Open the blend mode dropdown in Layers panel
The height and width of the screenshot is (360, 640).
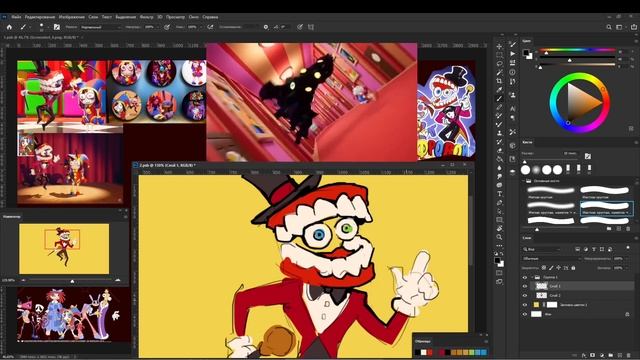[551, 258]
